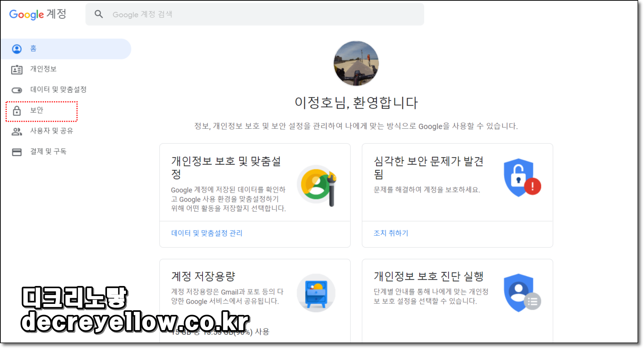Image resolution: width=644 pixels, height=349 pixels.
Task: Open 결제 및 구독 menu item
Action: click(x=48, y=152)
